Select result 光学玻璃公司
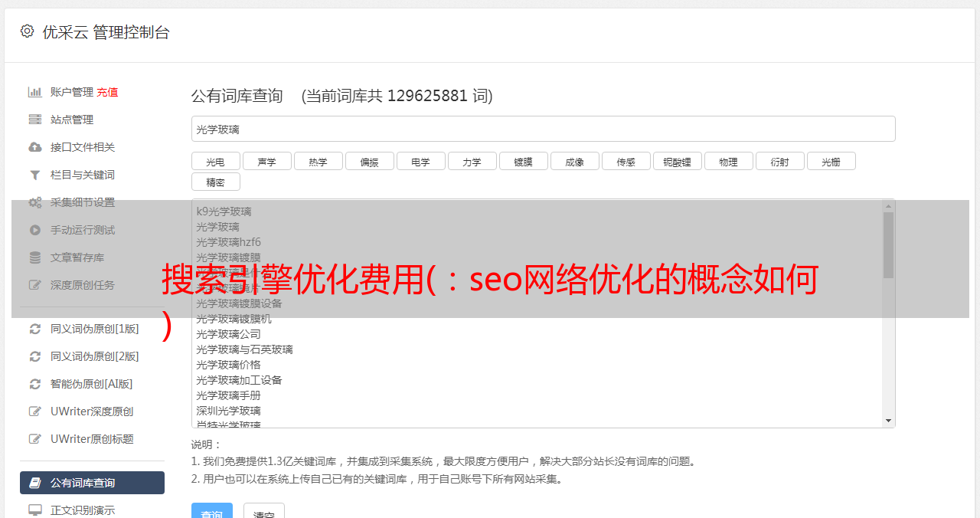 click(x=228, y=334)
